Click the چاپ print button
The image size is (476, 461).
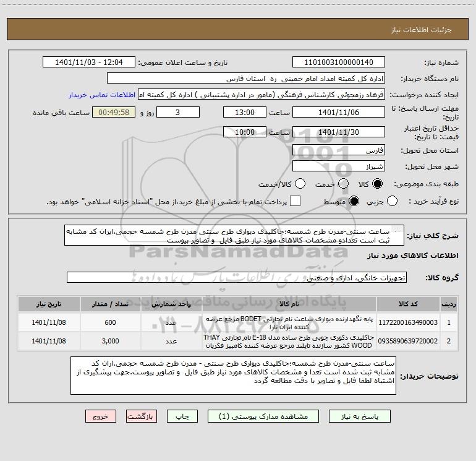182,416
